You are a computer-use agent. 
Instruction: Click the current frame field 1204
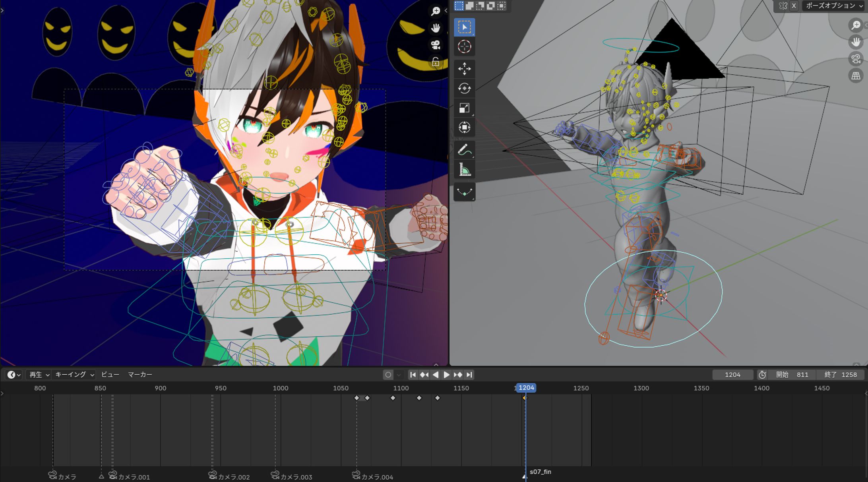pyautogui.click(x=732, y=375)
